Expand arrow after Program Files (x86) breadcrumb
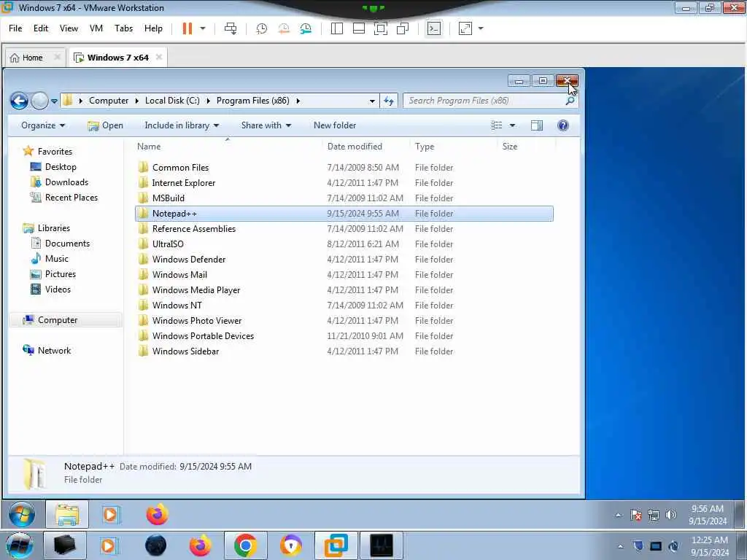 pyautogui.click(x=298, y=101)
